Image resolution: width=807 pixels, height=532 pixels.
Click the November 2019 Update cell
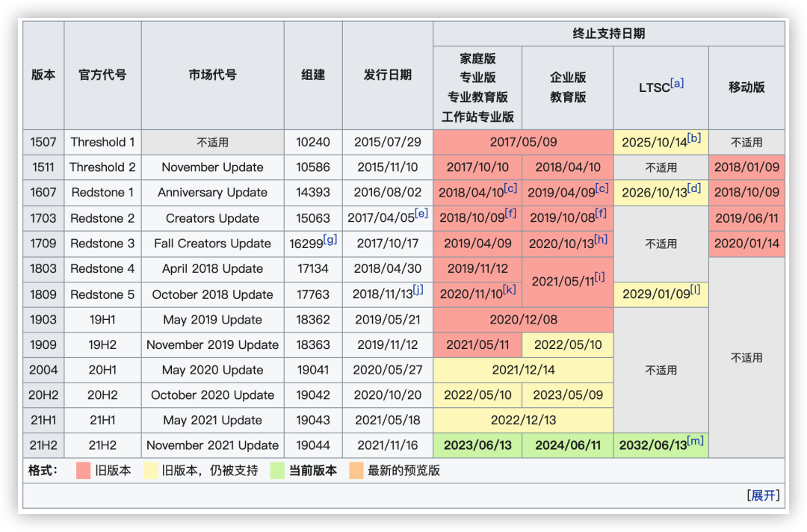(212, 344)
